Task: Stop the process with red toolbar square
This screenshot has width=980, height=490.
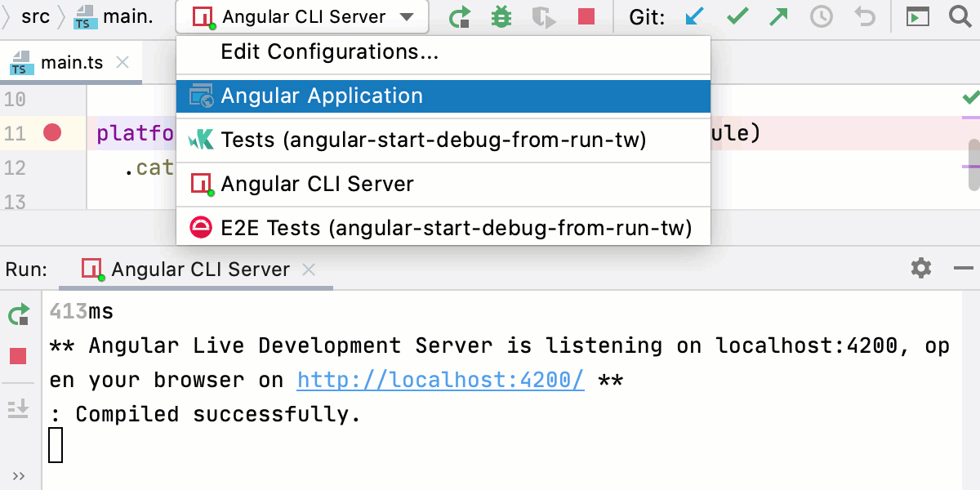Action: point(586,16)
